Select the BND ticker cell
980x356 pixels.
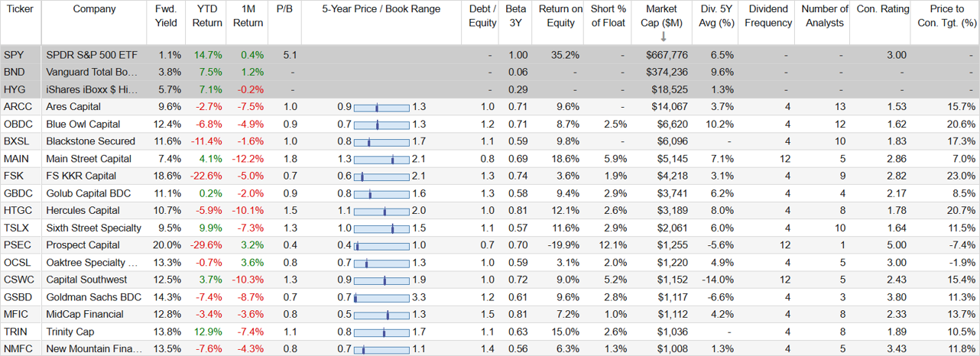(x=14, y=73)
